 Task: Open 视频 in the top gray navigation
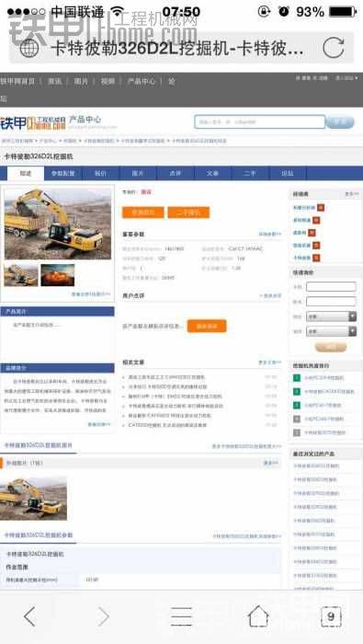click(108, 81)
